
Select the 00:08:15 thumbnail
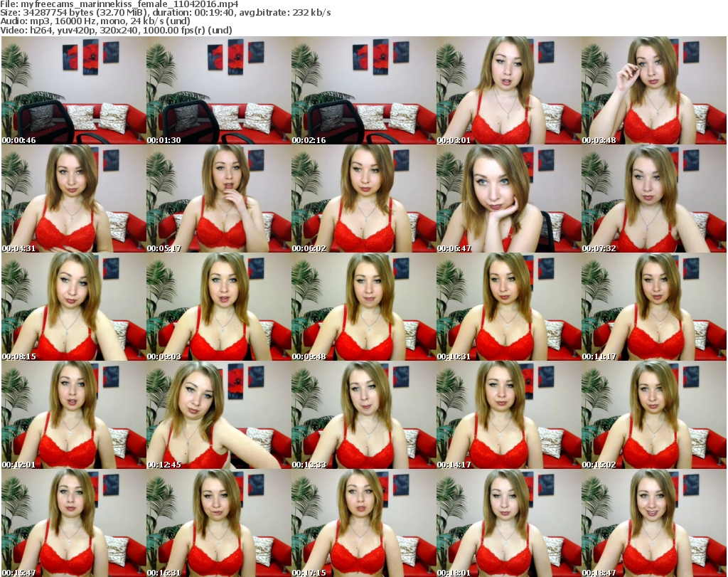[74, 307]
